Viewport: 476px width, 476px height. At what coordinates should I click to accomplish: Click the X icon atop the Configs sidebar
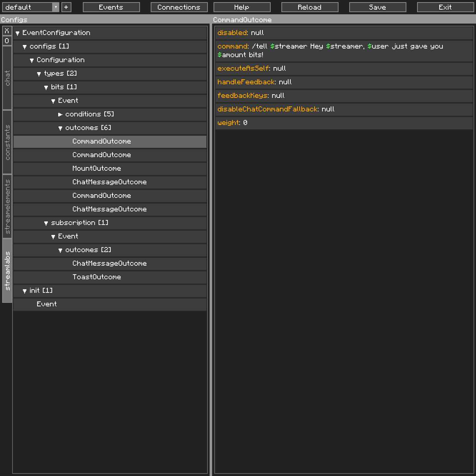(7, 30)
